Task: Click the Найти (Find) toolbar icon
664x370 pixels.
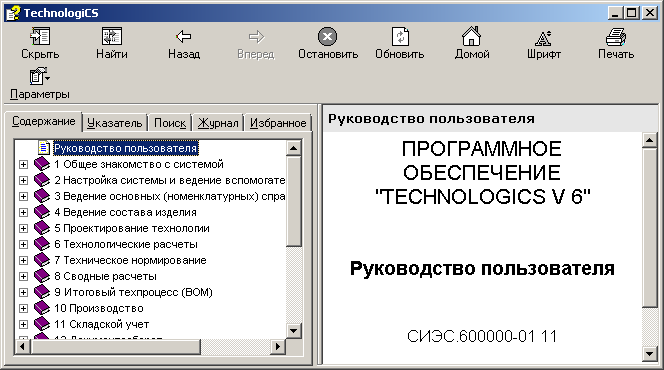Action: (x=112, y=36)
